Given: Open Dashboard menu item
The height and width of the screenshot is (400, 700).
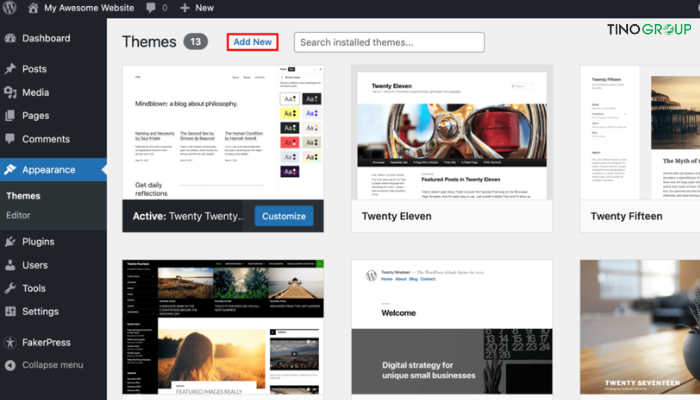Looking at the screenshot, I should click(46, 38).
